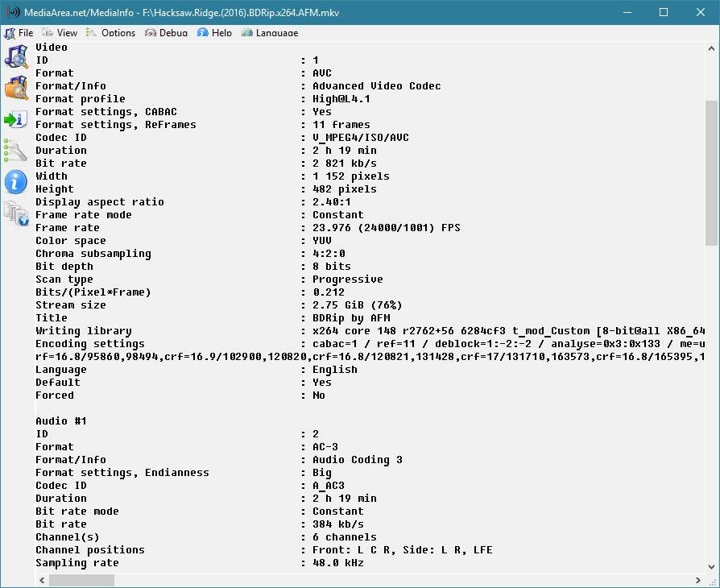Click the 'Video' section heading
The image size is (720, 588).
(52, 48)
